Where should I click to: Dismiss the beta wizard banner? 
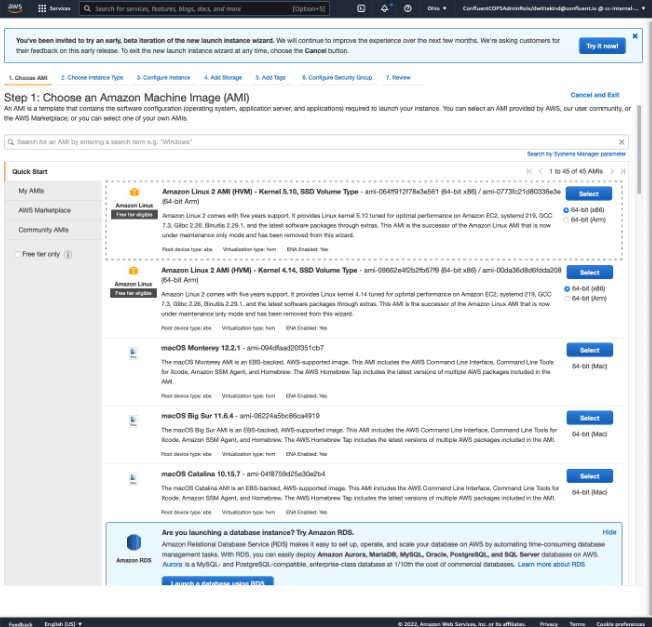(x=635, y=36)
